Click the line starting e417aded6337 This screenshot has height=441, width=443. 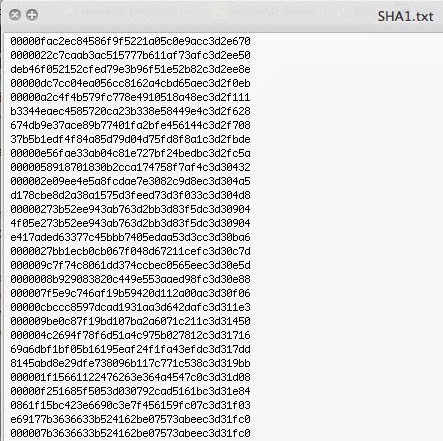(130, 237)
